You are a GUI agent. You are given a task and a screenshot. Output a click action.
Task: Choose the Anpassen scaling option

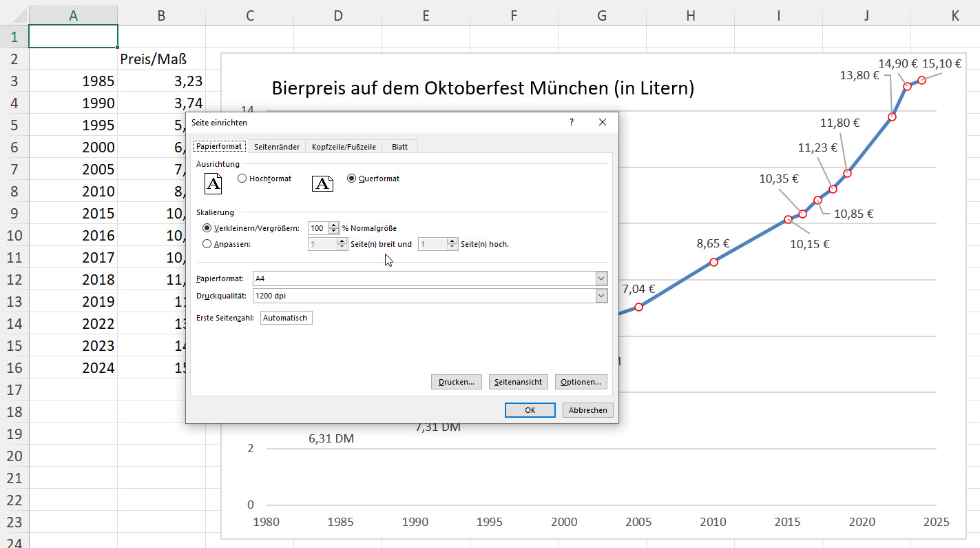[207, 243]
